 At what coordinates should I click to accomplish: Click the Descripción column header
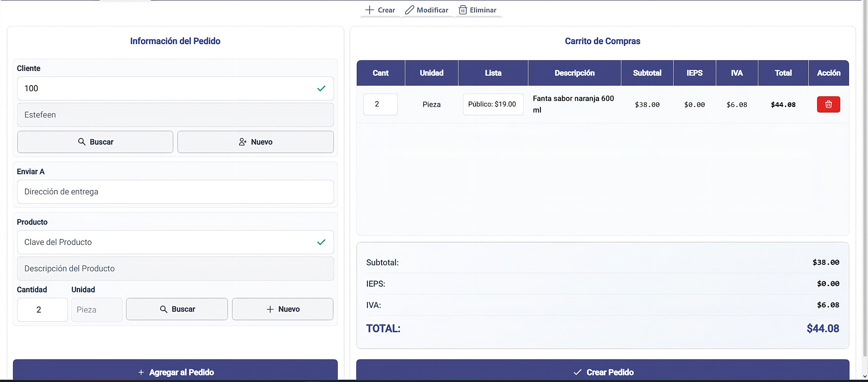(x=574, y=73)
